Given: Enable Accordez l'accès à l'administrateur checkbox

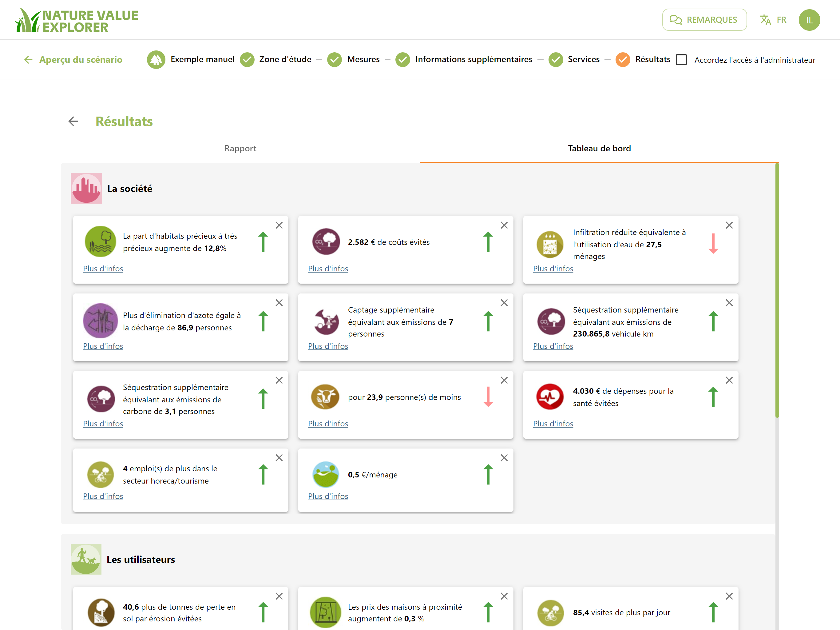Looking at the screenshot, I should [682, 60].
